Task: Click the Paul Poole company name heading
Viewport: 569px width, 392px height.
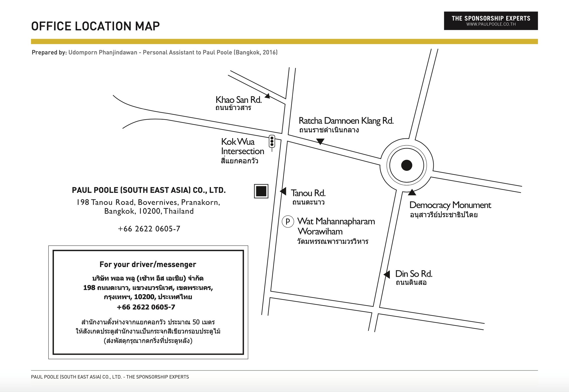Action: click(148, 190)
